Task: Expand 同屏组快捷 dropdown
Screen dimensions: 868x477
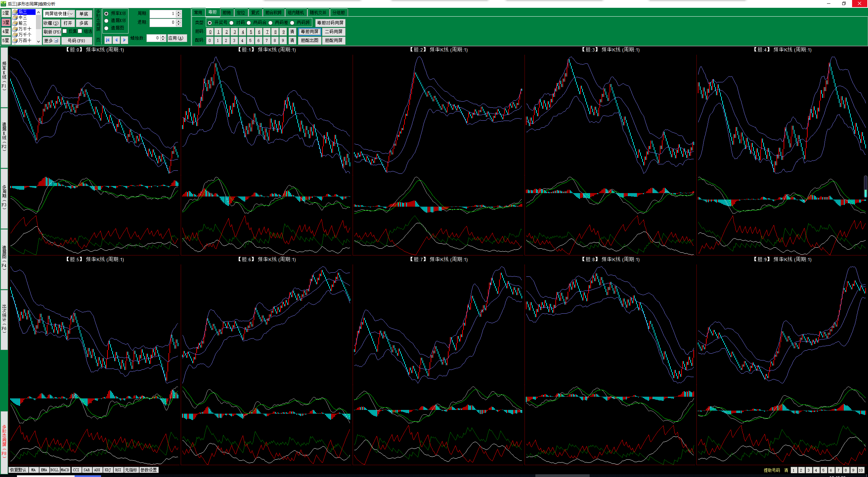Action: pos(71,14)
